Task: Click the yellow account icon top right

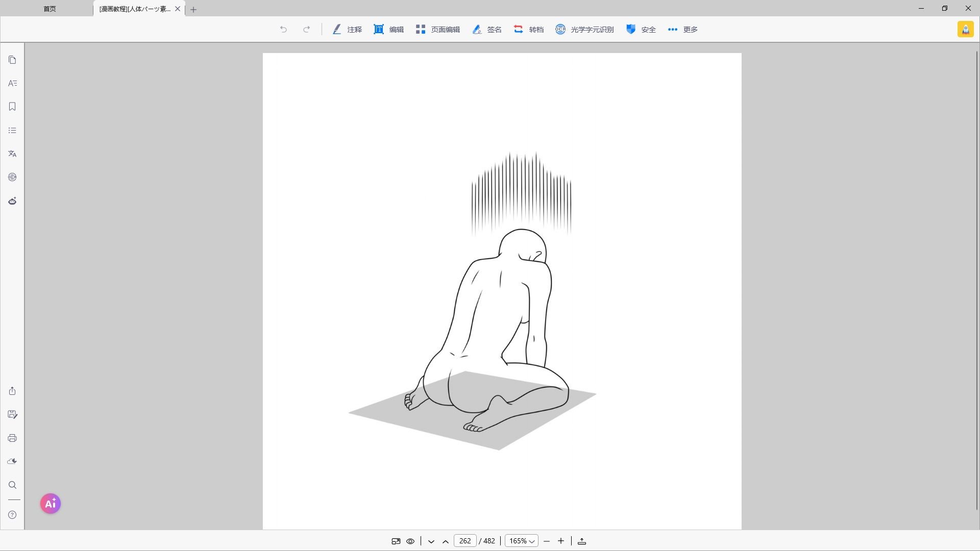Action: tap(966, 30)
